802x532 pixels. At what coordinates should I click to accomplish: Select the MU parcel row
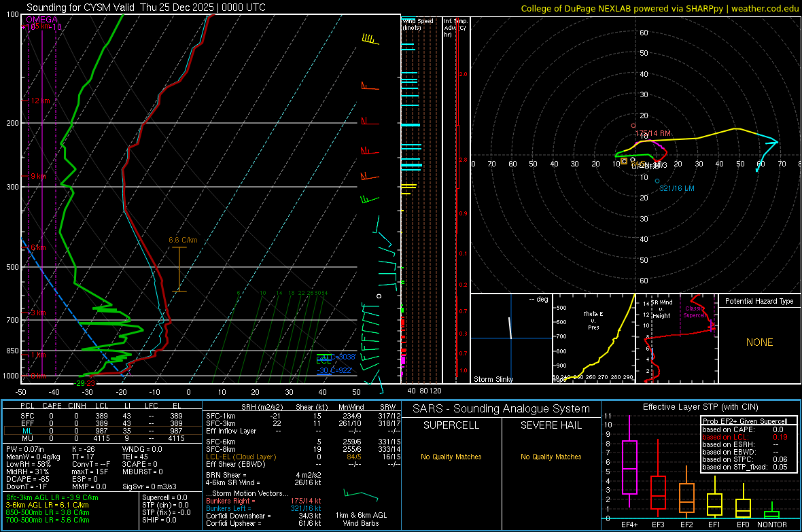point(102,438)
